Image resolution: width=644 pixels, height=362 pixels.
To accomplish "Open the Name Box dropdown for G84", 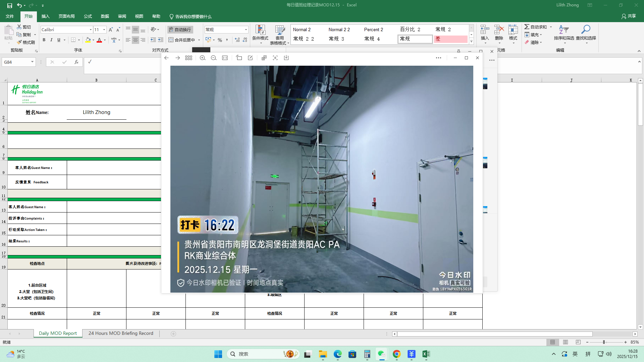I will [32, 62].
